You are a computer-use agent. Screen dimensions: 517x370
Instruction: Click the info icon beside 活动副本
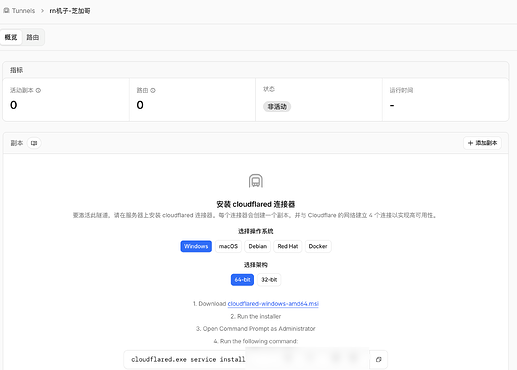tap(38, 90)
